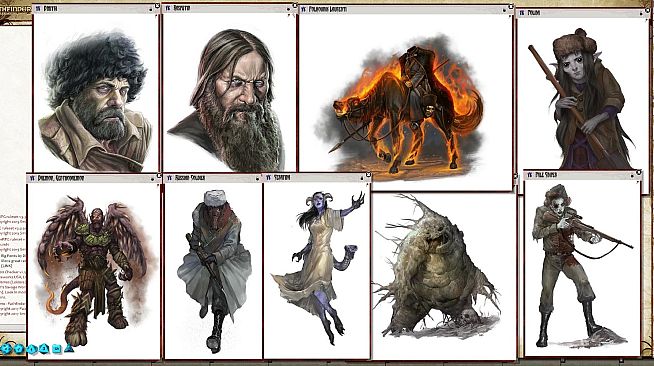Close the Rasputin image window

click(294, 5)
